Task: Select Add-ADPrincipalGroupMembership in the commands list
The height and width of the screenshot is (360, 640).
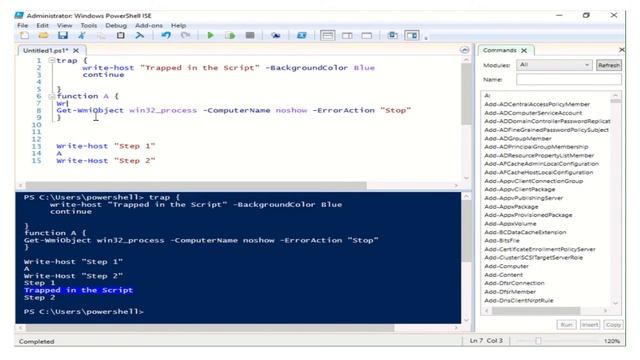Action: click(536, 147)
